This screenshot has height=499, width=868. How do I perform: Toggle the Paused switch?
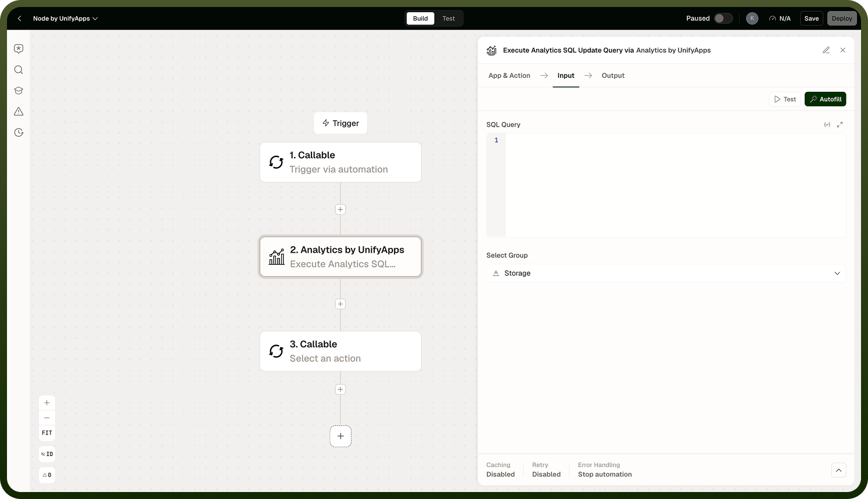coord(723,19)
